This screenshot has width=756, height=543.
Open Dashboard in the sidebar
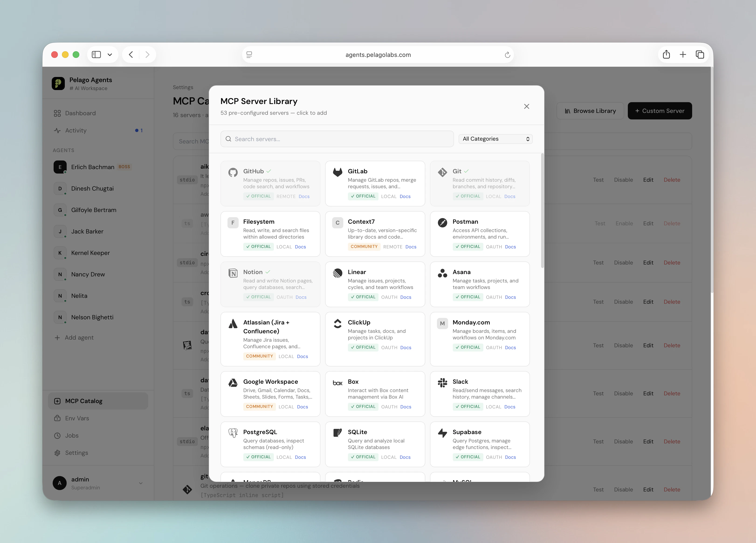coord(98,113)
